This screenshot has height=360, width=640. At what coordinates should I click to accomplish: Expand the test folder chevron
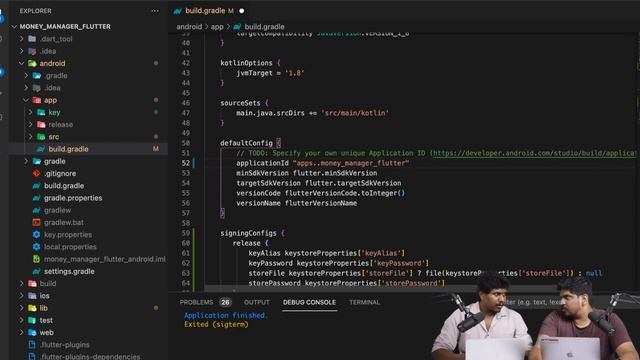click(22, 320)
